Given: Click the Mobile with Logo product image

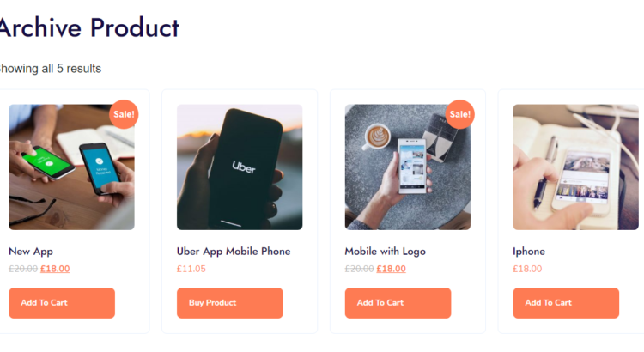Looking at the screenshot, I should (x=407, y=167).
